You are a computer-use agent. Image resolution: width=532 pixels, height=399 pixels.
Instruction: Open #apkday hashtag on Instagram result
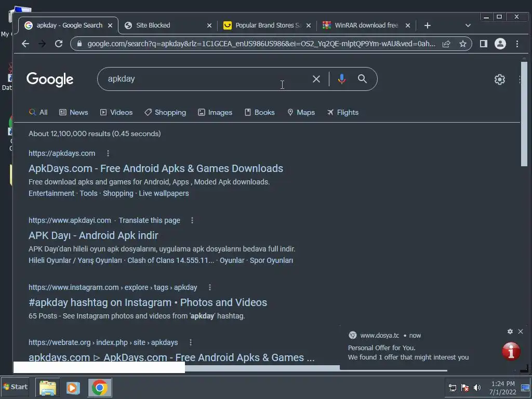[x=148, y=303]
